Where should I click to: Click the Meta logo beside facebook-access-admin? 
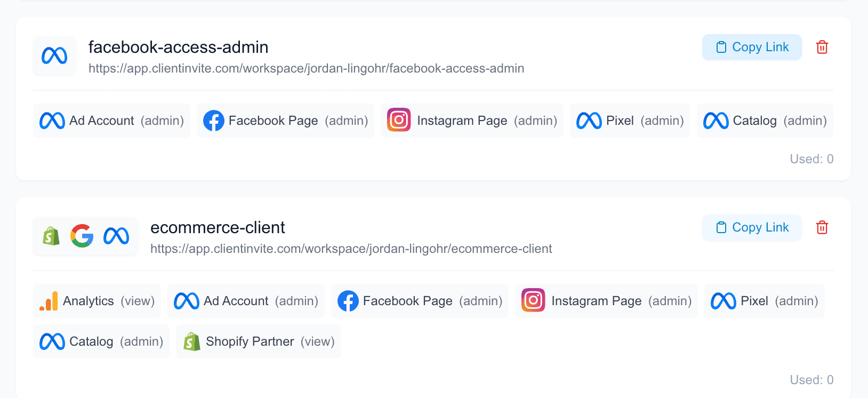point(54,55)
